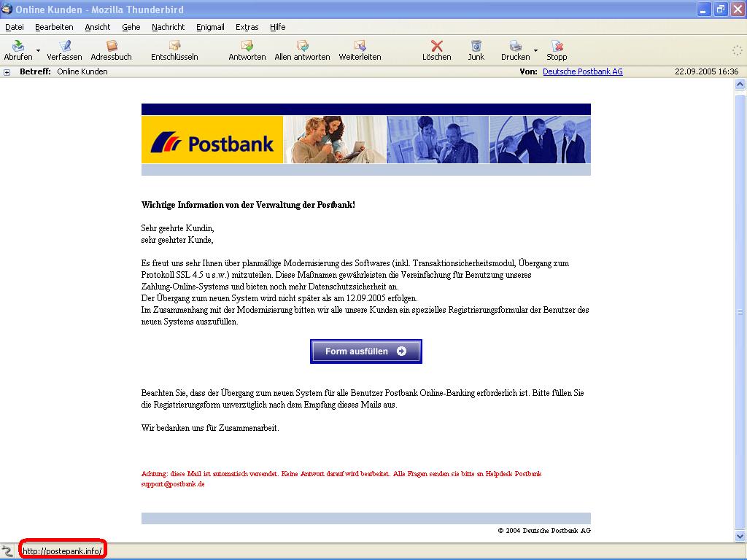Click the scrollbar down arrow
Viewport: 747px width, 560px height.
click(740, 536)
